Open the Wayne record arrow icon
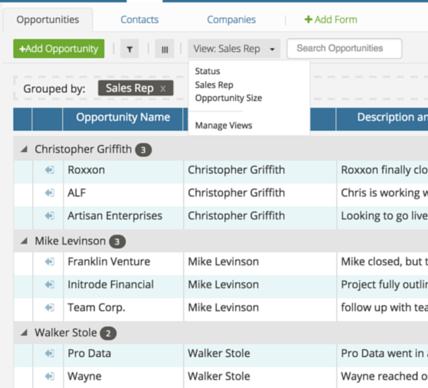This screenshot has width=428, height=388. click(x=49, y=376)
